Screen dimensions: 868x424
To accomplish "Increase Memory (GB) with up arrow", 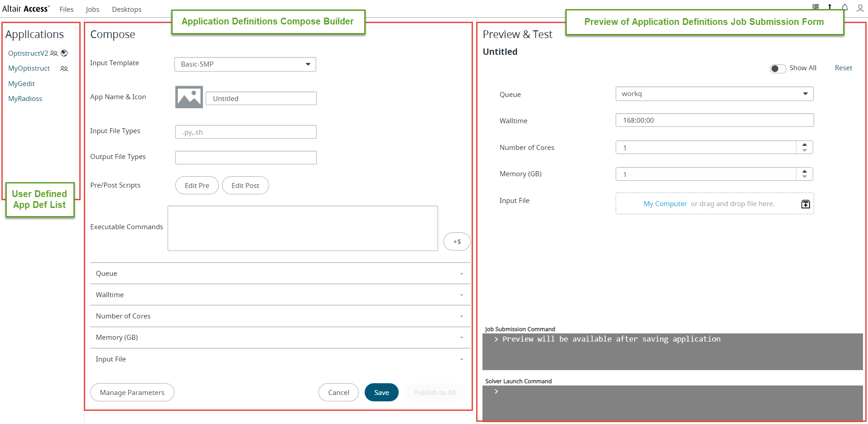I will (805, 171).
